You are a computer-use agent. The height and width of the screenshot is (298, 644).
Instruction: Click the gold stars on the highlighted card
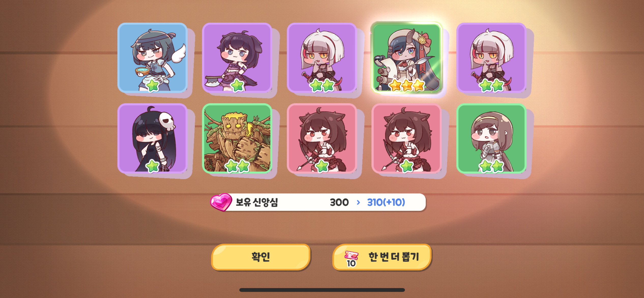pos(407,85)
